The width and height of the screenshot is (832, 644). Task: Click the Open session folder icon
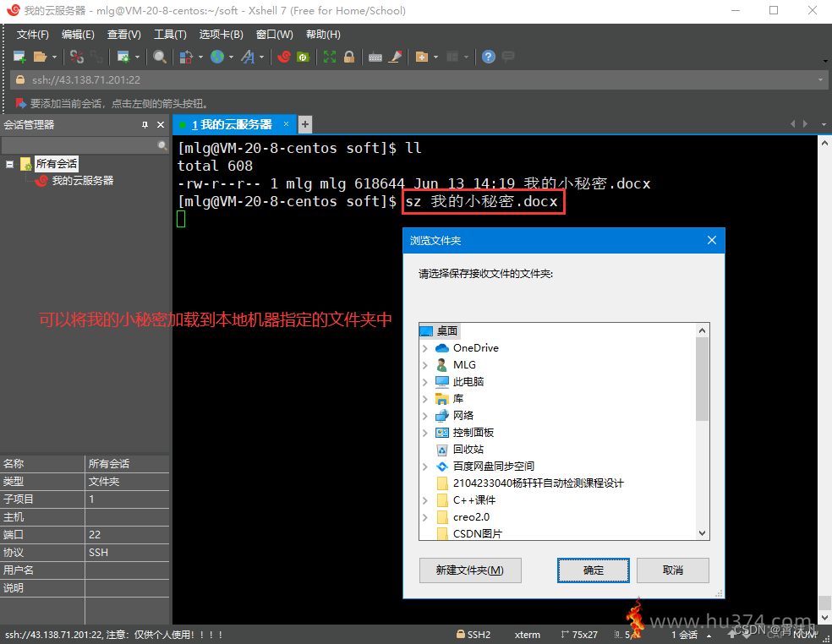[x=40, y=57]
